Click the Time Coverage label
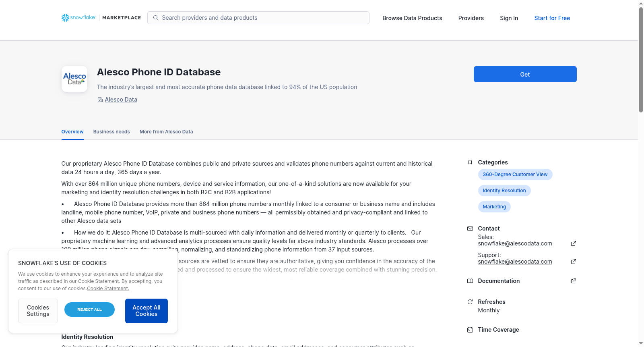The image size is (644, 347). click(498, 330)
